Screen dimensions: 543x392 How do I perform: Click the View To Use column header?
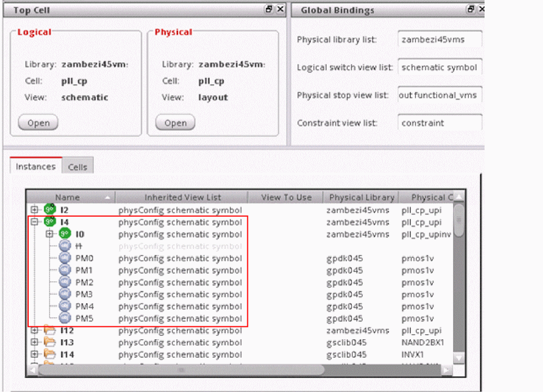click(286, 197)
